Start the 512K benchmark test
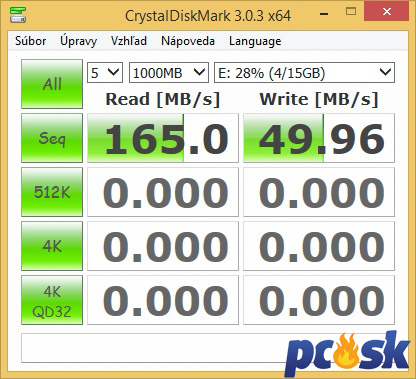416x379 pixels. click(x=52, y=192)
